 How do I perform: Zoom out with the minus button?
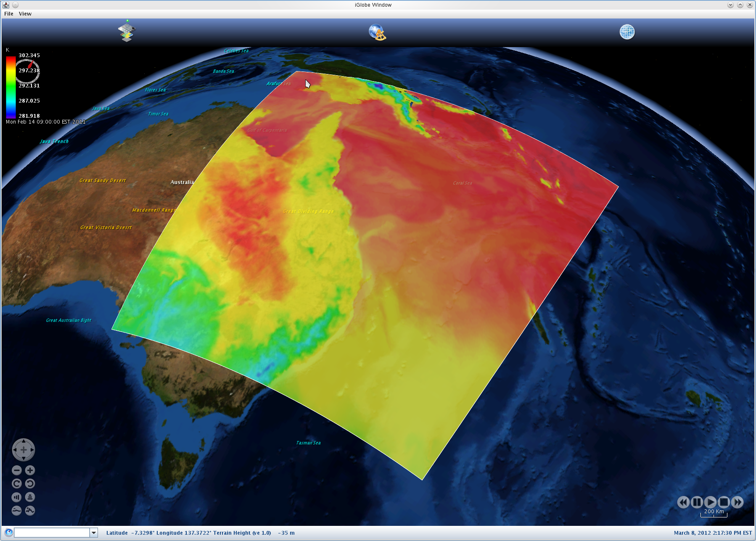(17, 470)
